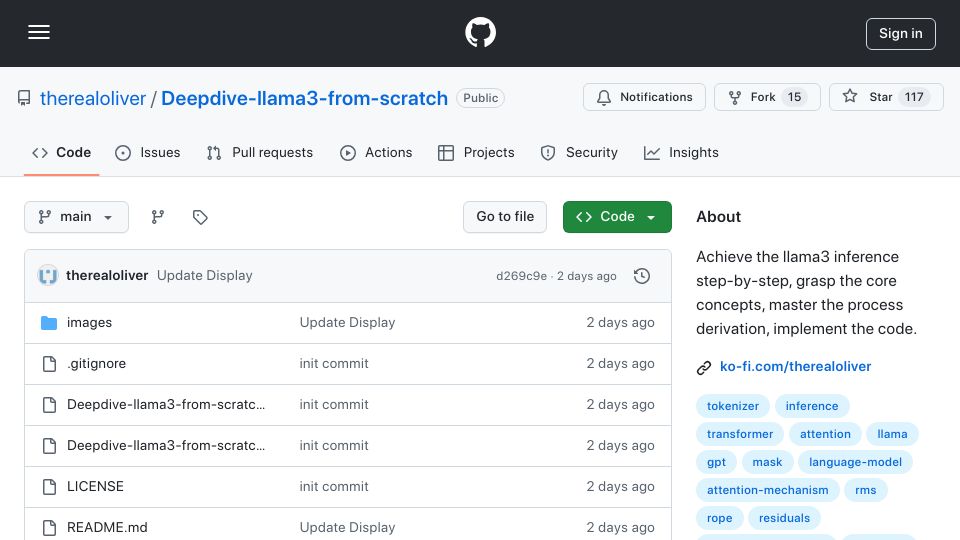The width and height of the screenshot is (960, 540).
Task: Open the hamburger navigation menu
Action: pos(39,32)
